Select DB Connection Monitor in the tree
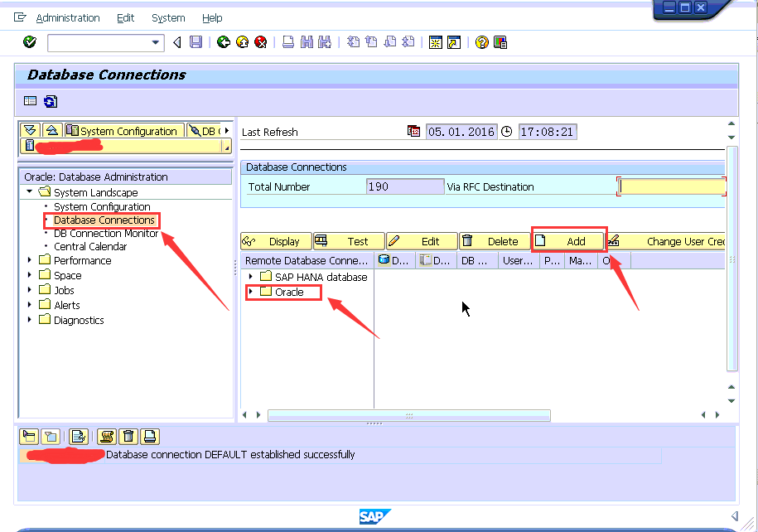The image size is (758, 532). click(106, 233)
